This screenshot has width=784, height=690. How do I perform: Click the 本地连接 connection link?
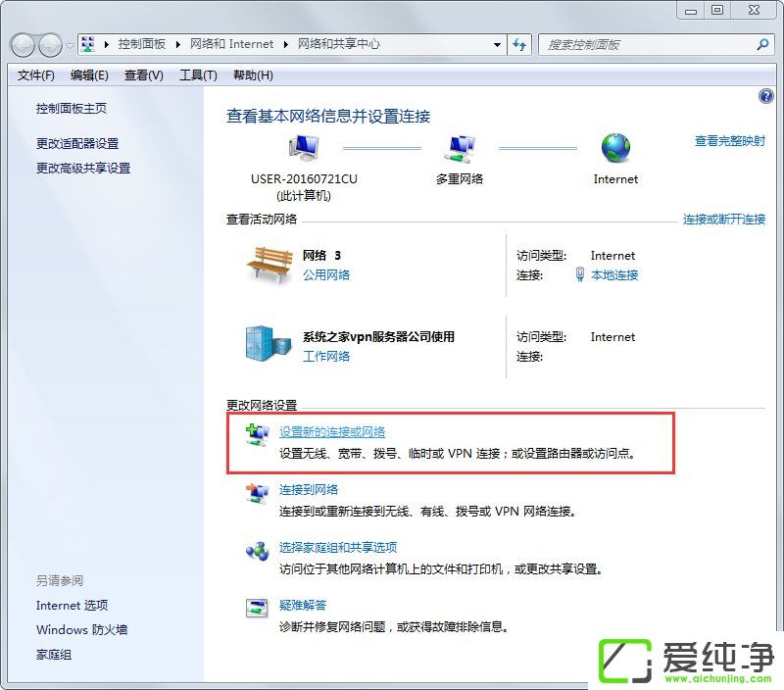(614, 275)
